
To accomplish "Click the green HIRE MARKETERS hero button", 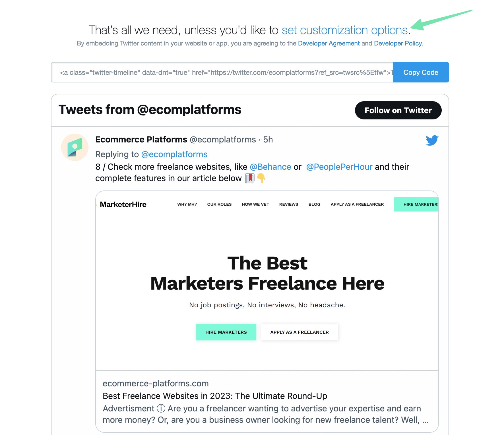I will click(x=226, y=332).
